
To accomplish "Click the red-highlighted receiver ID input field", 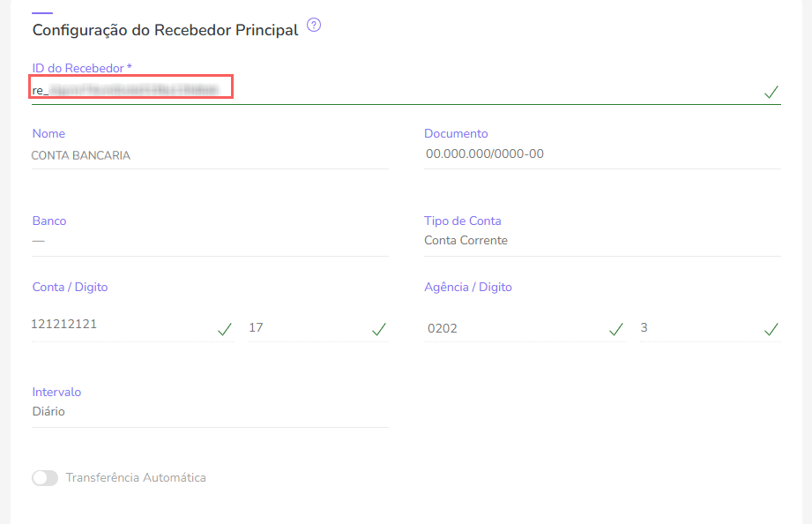I will click(x=130, y=87).
